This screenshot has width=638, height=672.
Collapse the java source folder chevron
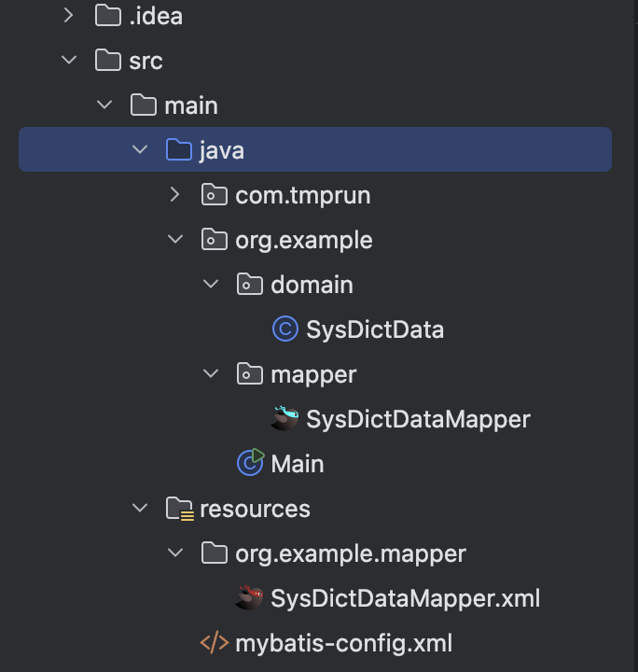pos(140,149)
